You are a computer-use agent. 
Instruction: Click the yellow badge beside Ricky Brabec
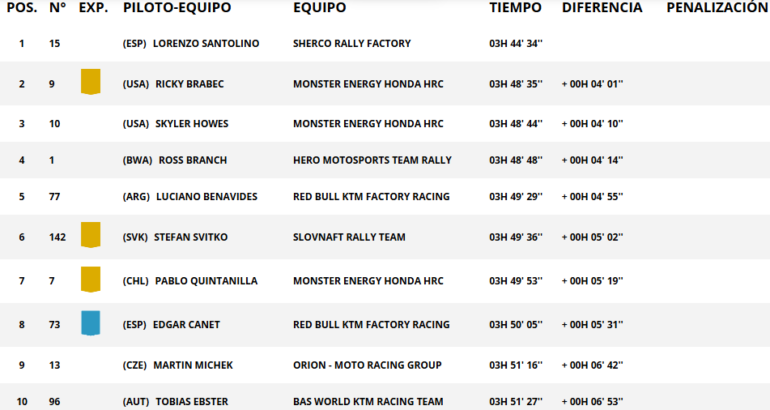(x=91, y=82)
